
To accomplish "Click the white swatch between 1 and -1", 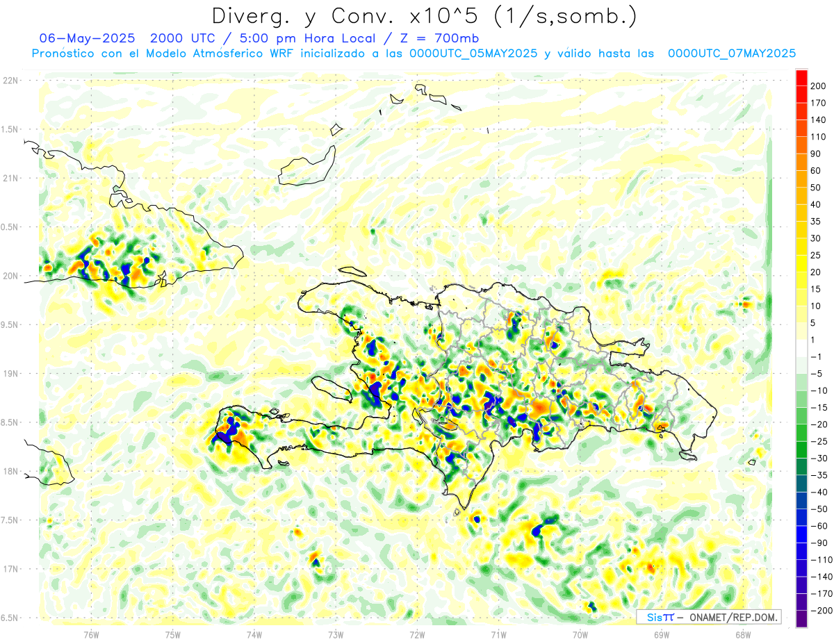I will pyautogui.click(x=801, y=348).
